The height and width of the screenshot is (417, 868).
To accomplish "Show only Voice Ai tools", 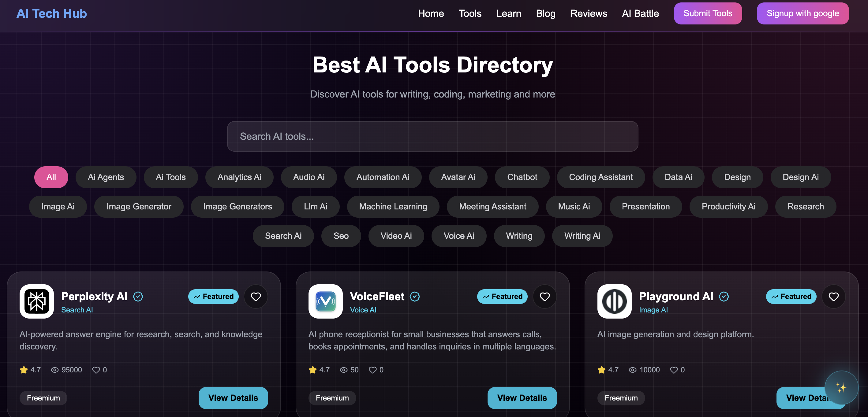I will coord(458,236).
